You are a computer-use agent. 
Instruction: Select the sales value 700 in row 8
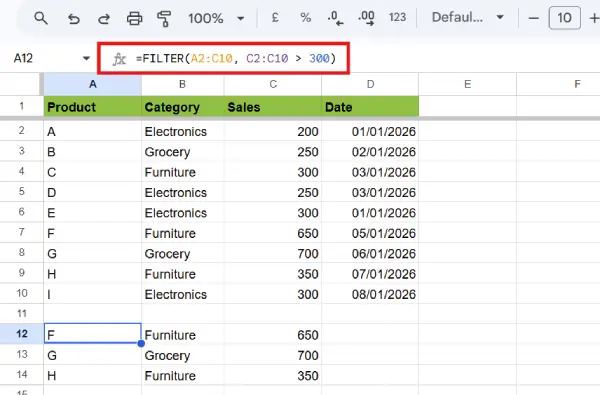coord(273,253)
